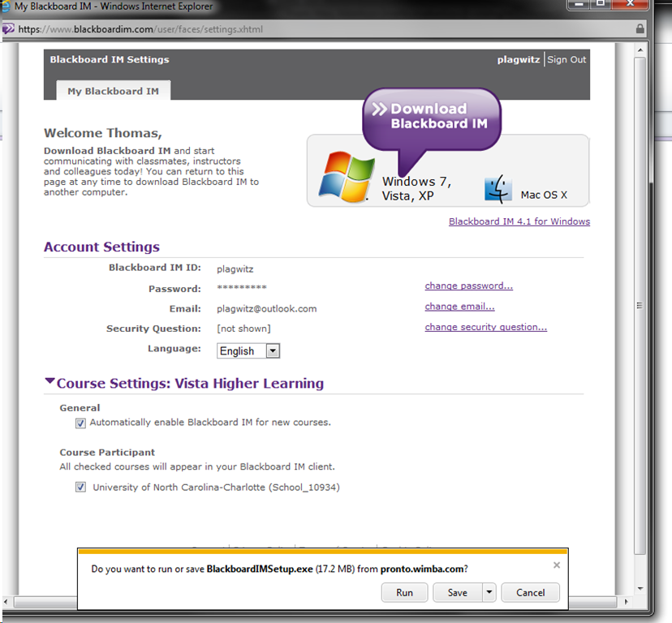Collapse Course Settings: Vista Higher Learning section
This screenshot has width=672, height=623.
pyautogui.click(x=50, y=382)
